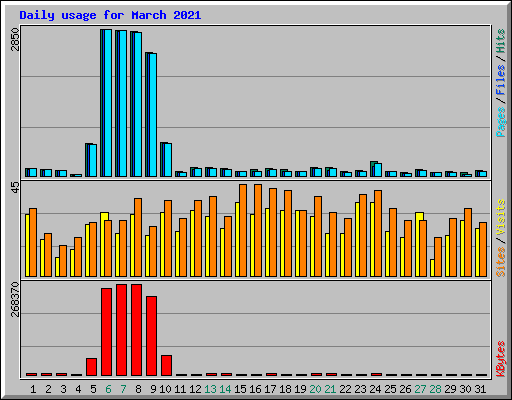Viewport: 512px width, 400px height.
Task: Click green weekend day label 13
Action: (x=210, y=389)
